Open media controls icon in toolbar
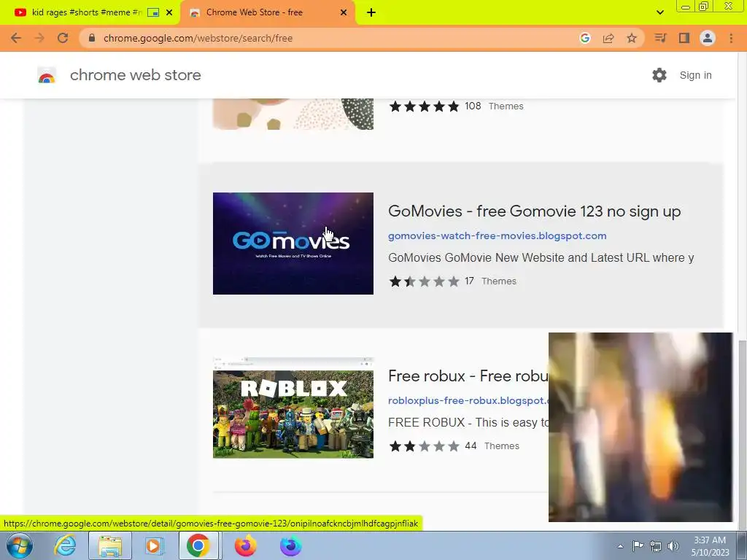 660,38
